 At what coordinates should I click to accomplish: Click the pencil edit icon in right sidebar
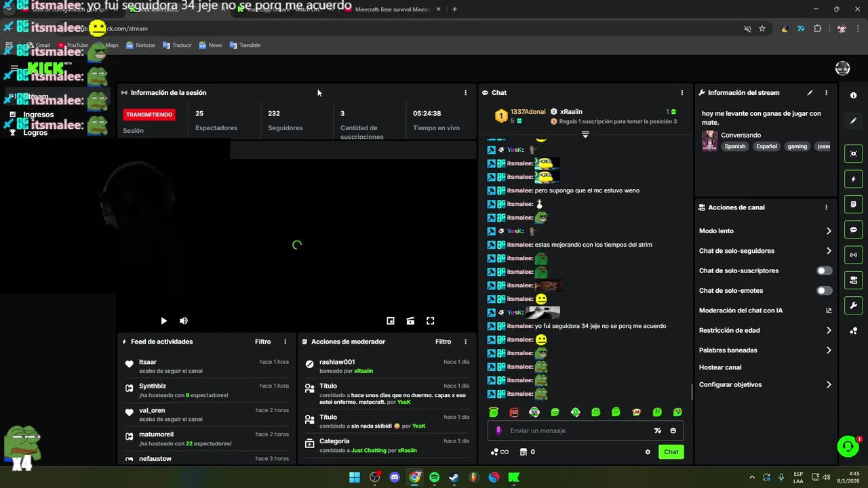pos(854,121)
